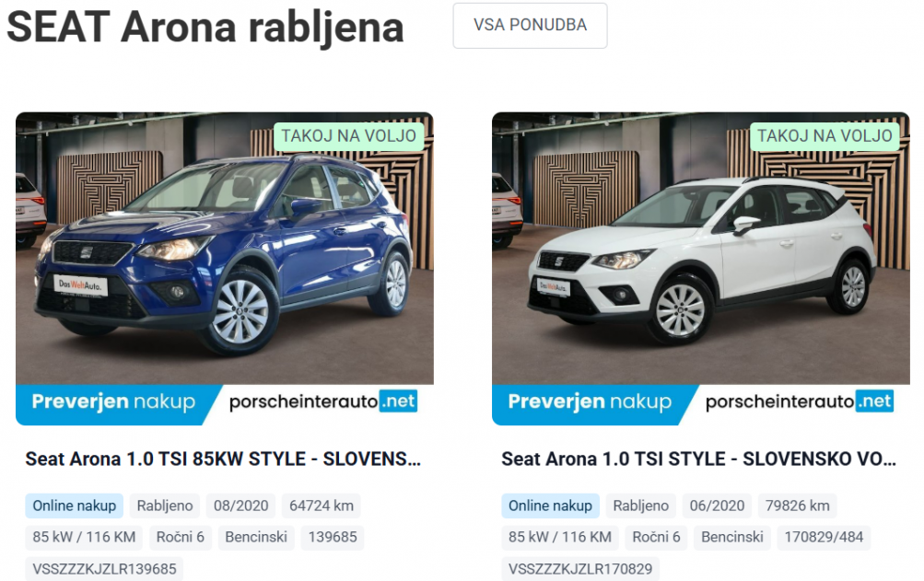
Task: Click the 79826 km mileage tag
Action: [797, 505]
